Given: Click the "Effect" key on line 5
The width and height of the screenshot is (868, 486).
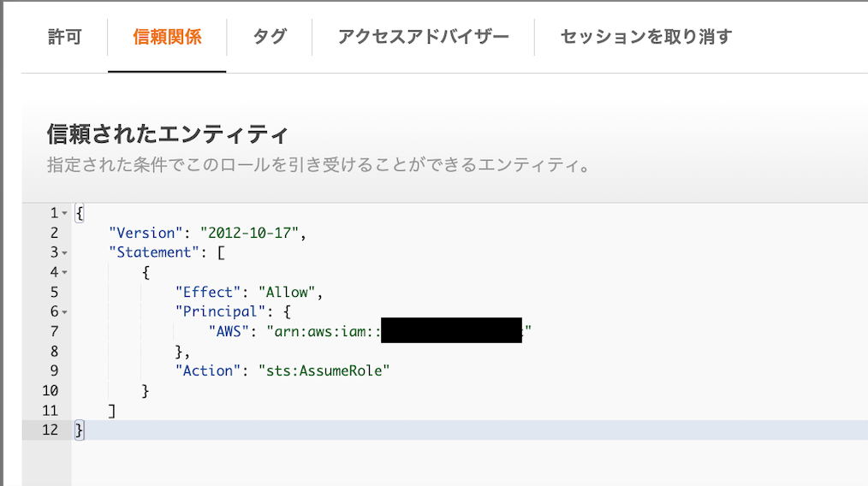Looking at the screenshot, I should [x=208, y=293].
